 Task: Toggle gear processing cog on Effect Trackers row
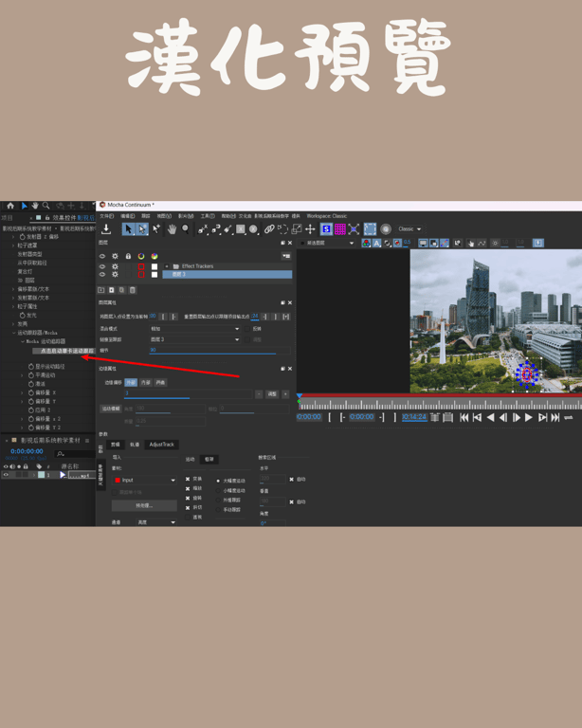(115, 266)
